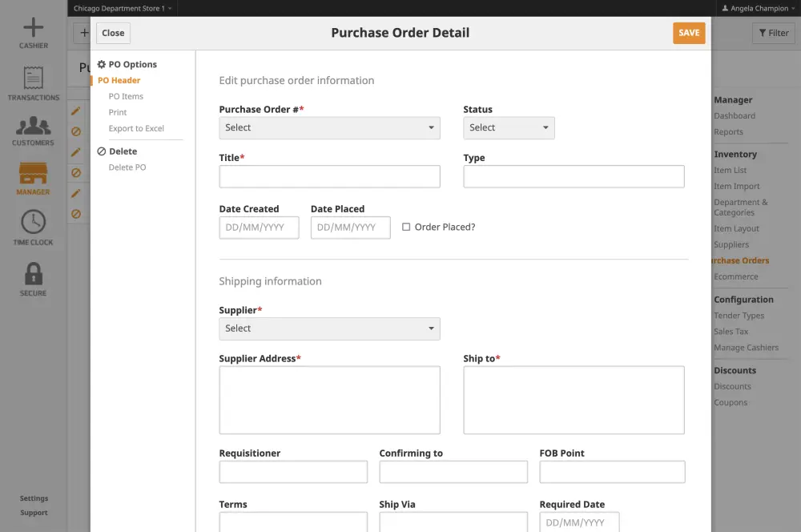Select the Manager storefront icon
This screenshot has height=532, width=801.
[x=33, y=173]
